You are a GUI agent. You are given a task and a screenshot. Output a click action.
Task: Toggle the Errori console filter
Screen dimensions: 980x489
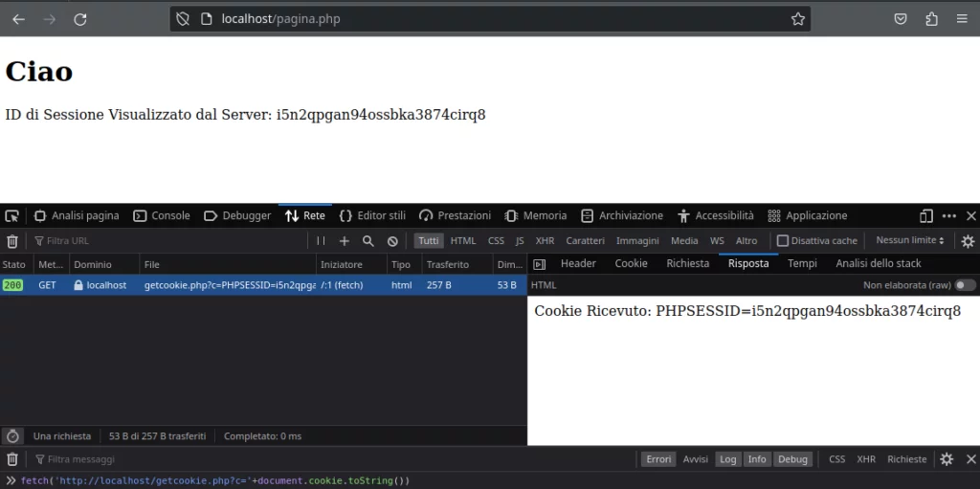point(658,459)
